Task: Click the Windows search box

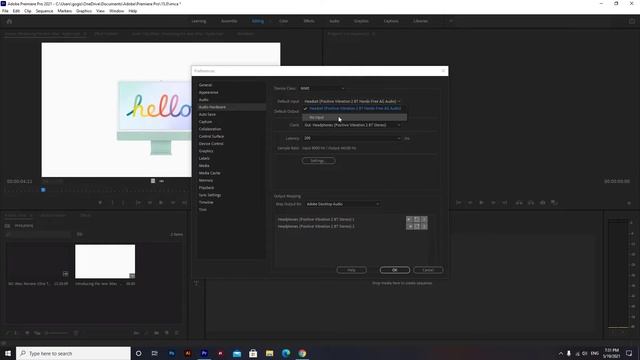Action: (x=73, y=353)
